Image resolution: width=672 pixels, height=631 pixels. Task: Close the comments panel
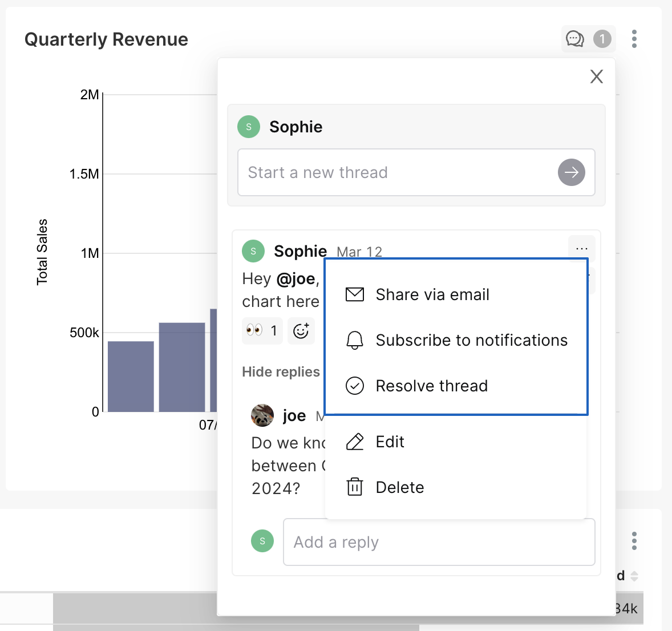pos(597,76)
